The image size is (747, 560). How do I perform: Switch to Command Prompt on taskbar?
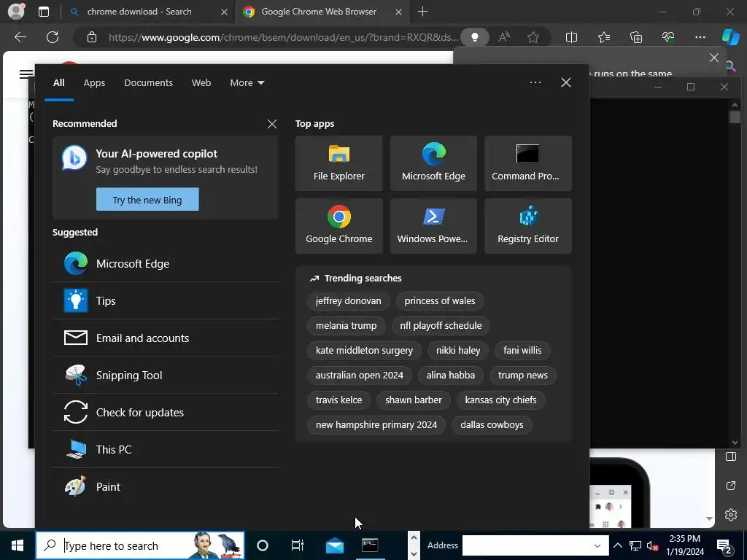click(370, 545)
